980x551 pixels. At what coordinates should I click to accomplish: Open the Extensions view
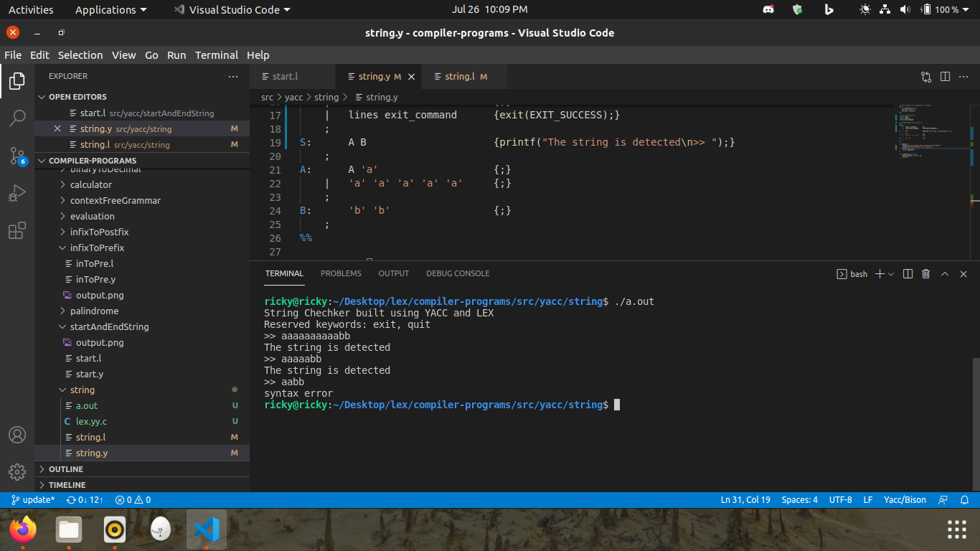tap(17, 230)
